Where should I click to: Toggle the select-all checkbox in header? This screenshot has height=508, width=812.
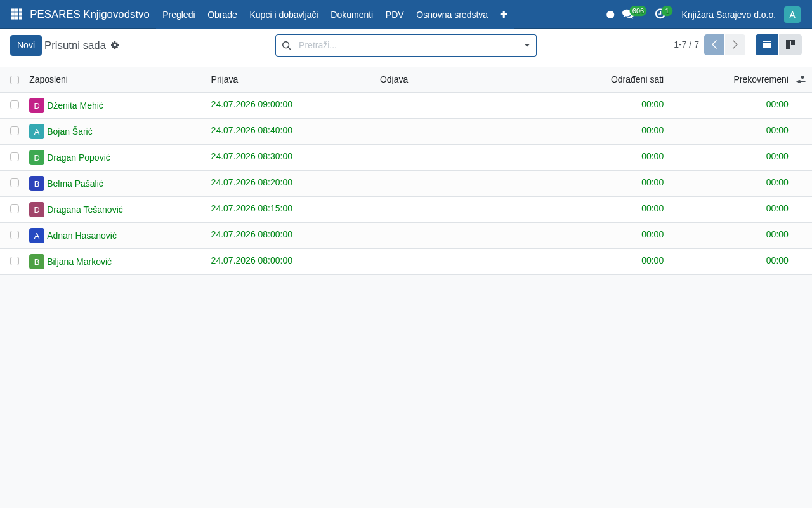pyautogui.click(x=15, y=80)
